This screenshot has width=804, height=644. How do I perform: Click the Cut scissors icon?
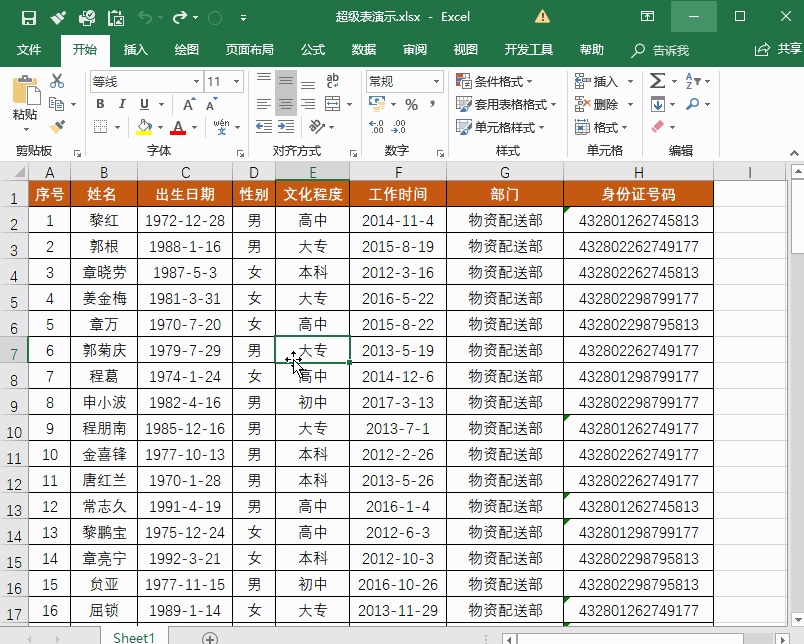click(x=57, y=81)
